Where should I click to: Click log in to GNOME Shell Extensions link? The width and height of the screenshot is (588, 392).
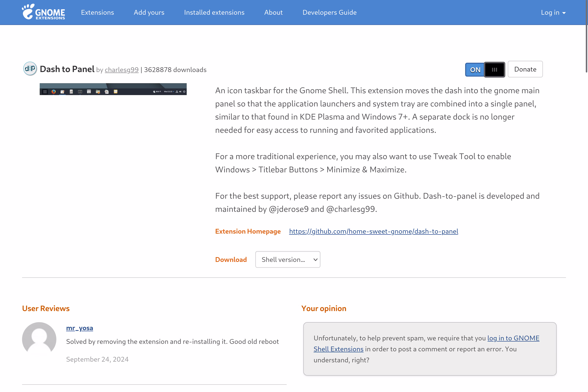tap(513, 338)
